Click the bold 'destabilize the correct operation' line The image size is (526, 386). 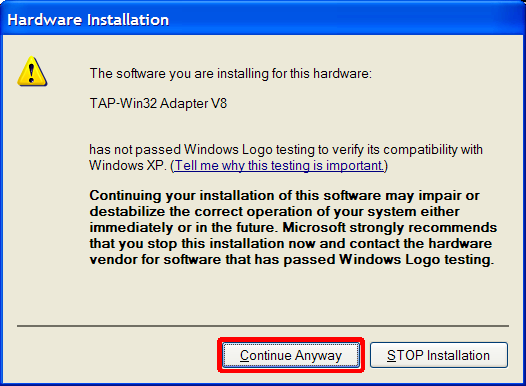[274, 212]
